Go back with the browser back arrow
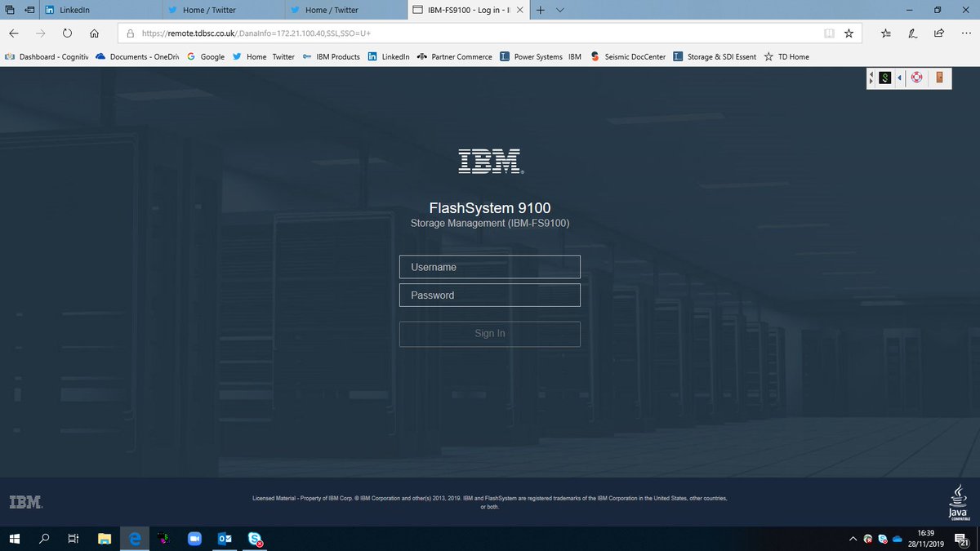The width and height of the screenshot is (980, 551). (x=14, y=33)
